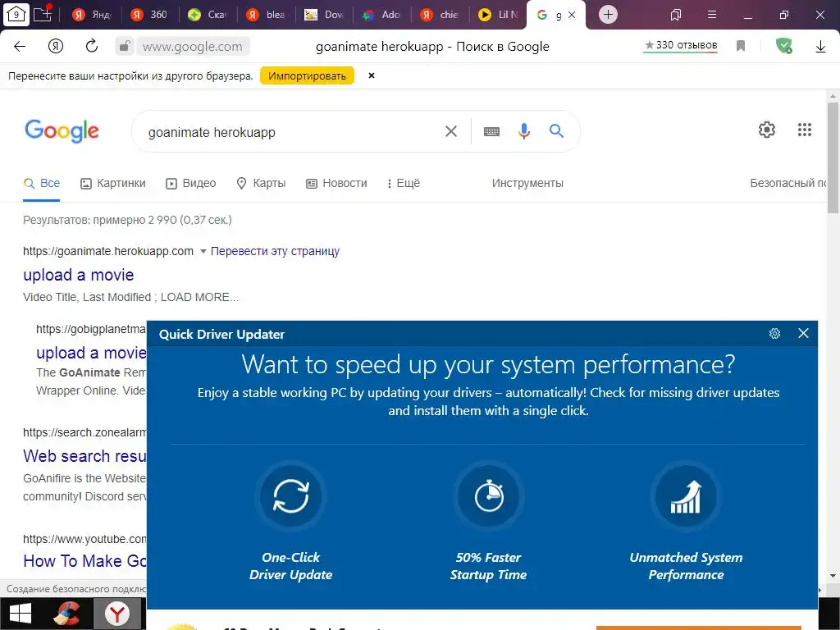Open the 'Web search resu' result link
The width and height of the screenshot is (840, 630).
pos(84,456)
